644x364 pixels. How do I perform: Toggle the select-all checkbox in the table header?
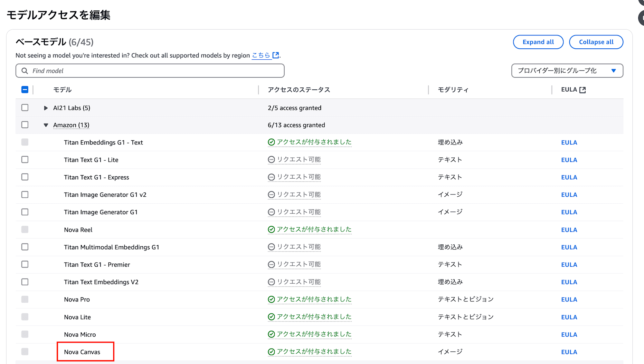tap(25, 90)
